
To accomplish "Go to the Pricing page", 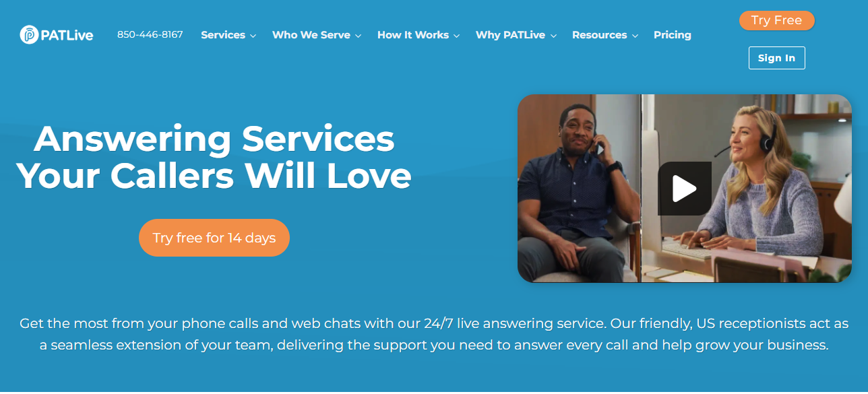I will (673, 35).
